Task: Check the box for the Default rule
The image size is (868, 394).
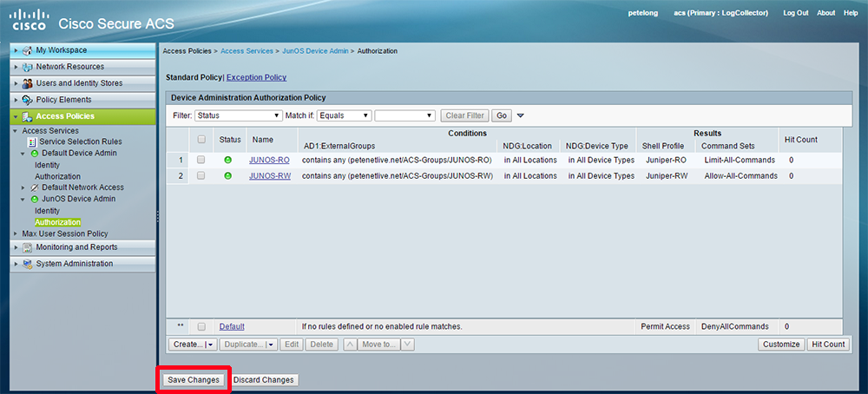Action: pyautogui.click(x=201, y=326)
